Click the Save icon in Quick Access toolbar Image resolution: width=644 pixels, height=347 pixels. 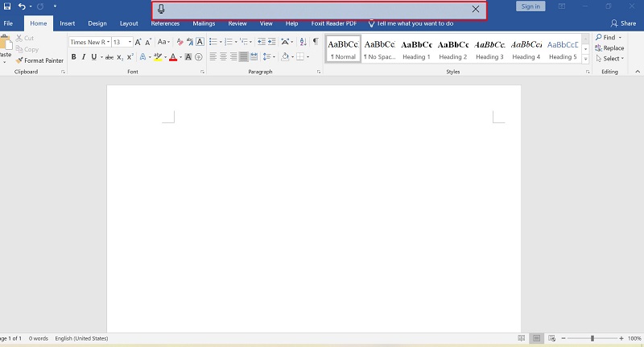(x=7, y=6)
